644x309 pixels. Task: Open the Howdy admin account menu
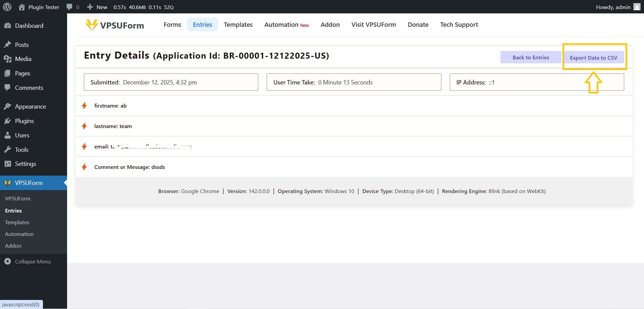tap(613, 7)
